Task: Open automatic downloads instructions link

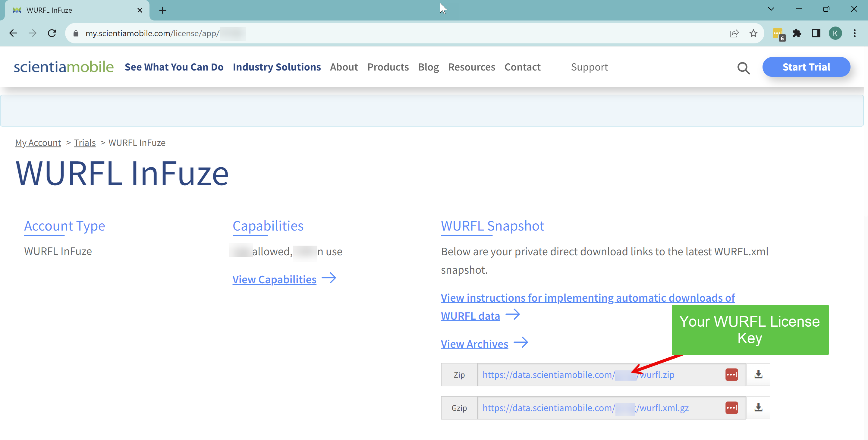Action: [x=588, y=307]
